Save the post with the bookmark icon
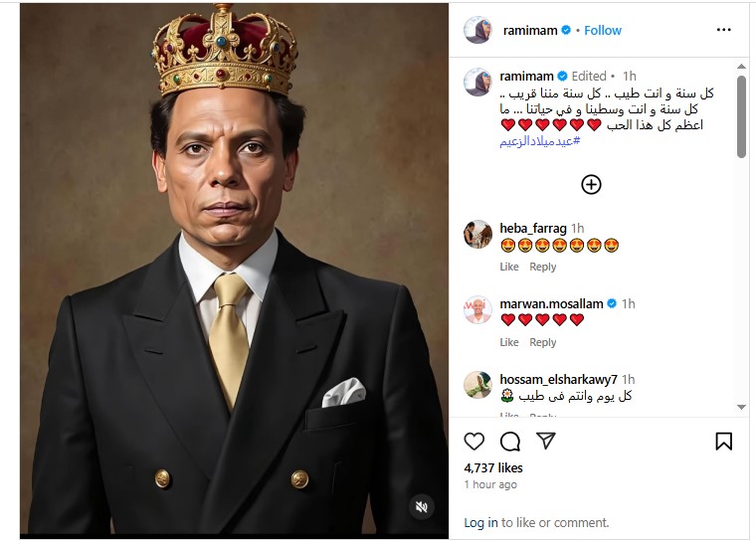Screen dimensions: 756x547 (724, 441)
